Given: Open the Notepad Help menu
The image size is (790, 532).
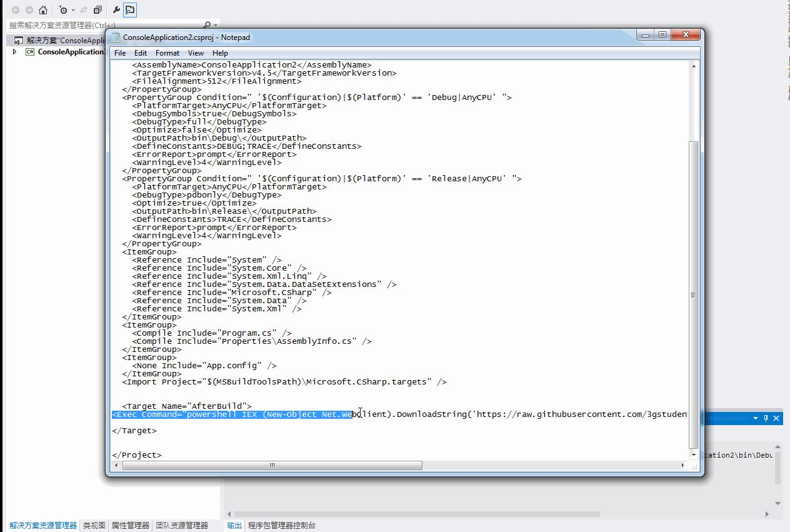Looking at the screenshot, I should pyautogui.click(x=220, y=53).
